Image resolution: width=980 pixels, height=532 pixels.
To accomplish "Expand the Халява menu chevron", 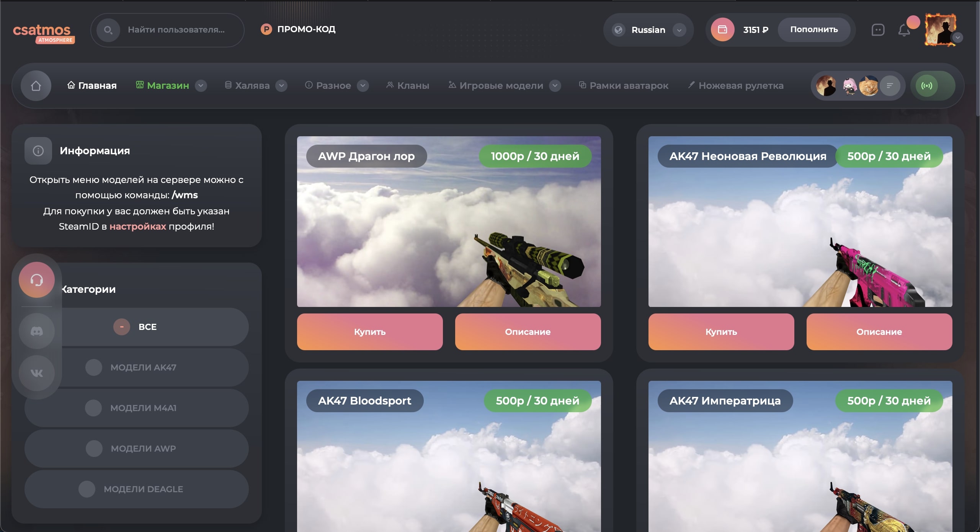I will 281,86.
